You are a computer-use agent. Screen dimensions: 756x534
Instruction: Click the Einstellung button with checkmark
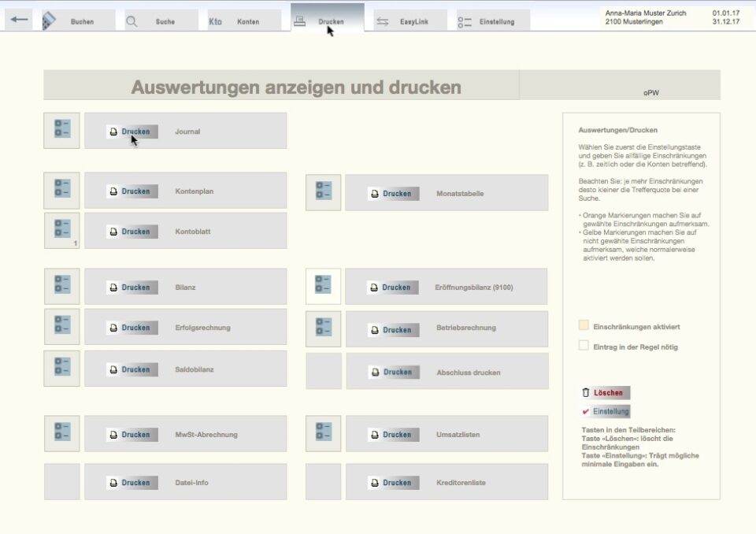coord(606,411)
